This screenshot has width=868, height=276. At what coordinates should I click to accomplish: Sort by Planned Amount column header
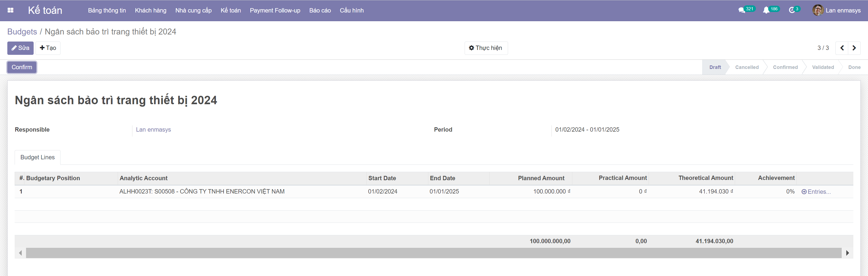coord(541,178)
